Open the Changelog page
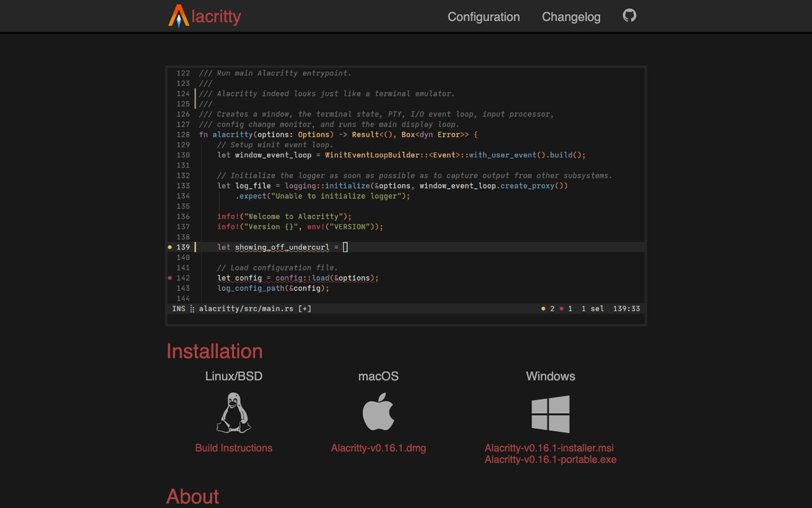This screenshot has height=508, width=812. [x=570, y=16]
